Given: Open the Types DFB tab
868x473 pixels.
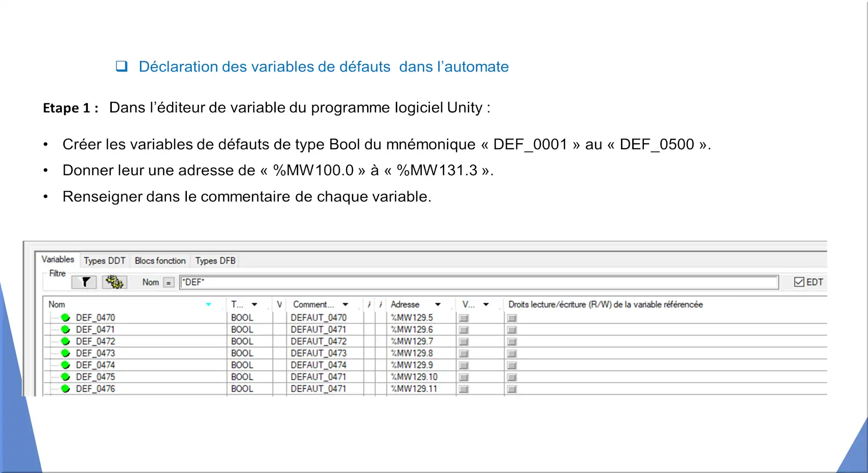Looking at the screenshot, I should pyautogui.click(x=215, y=261).
